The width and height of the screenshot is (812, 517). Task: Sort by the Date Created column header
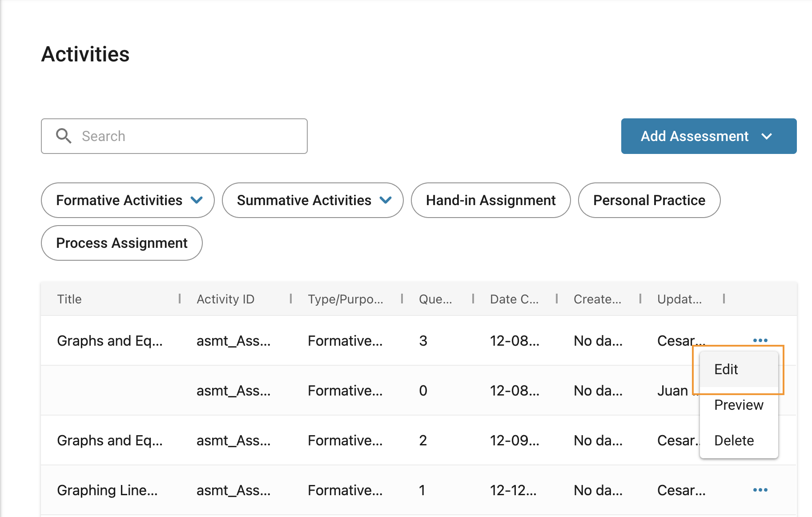(515, 299)
